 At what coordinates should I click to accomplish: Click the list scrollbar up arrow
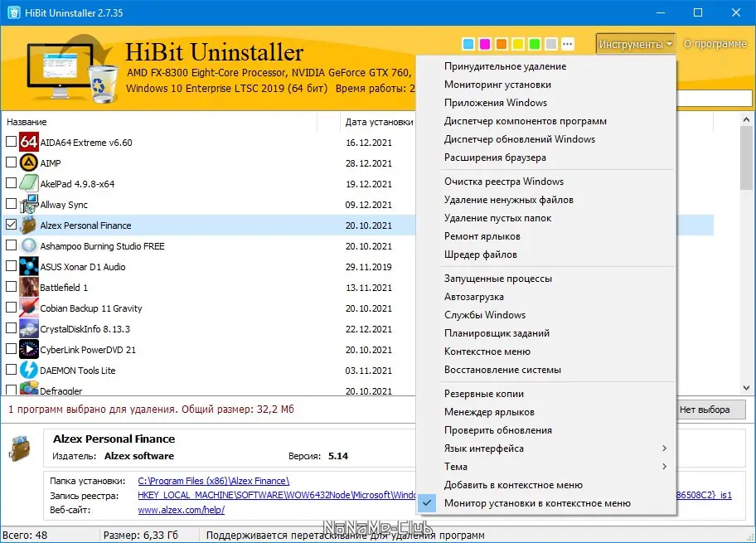click(x=746, y=119)
